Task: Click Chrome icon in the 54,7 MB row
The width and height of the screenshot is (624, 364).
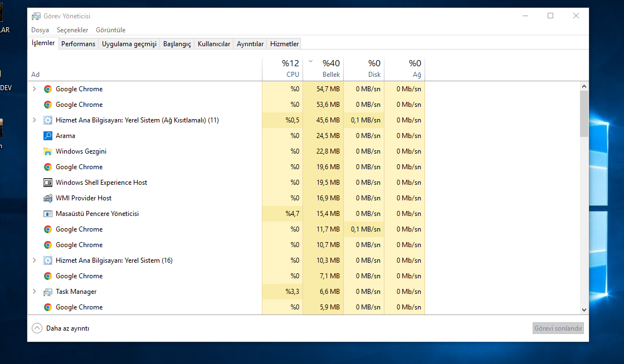Action: point(48,89)
